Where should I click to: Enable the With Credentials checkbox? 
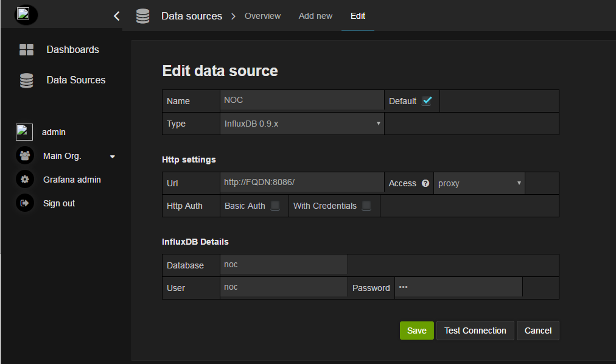[366, 206]
